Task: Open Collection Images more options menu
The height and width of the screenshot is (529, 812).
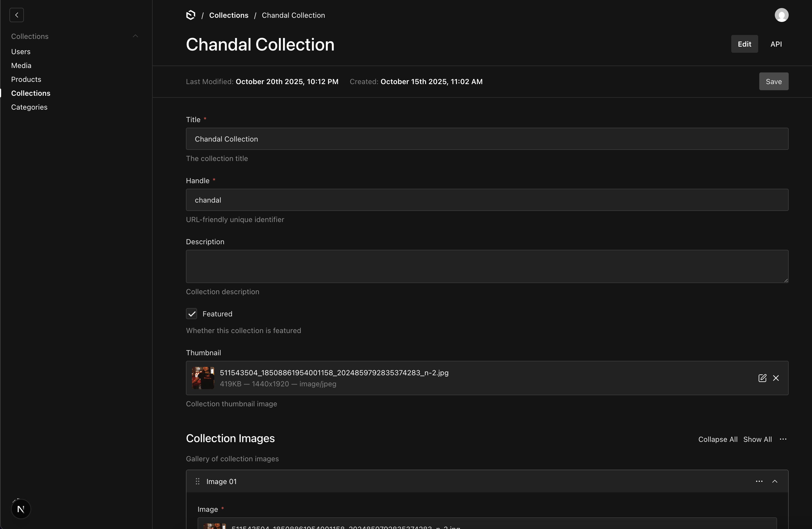Action: pos(783,439)
